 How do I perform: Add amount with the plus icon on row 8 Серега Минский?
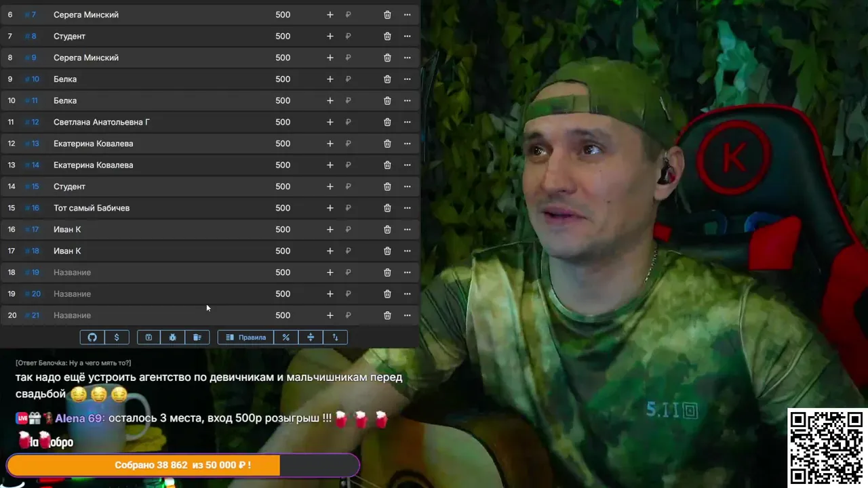point(330,58)
